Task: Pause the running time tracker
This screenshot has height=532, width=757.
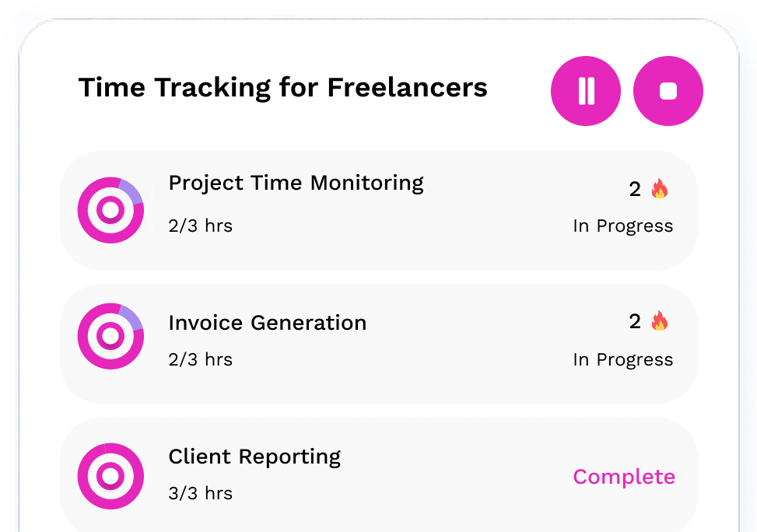Action: click(x=586, y=91)
